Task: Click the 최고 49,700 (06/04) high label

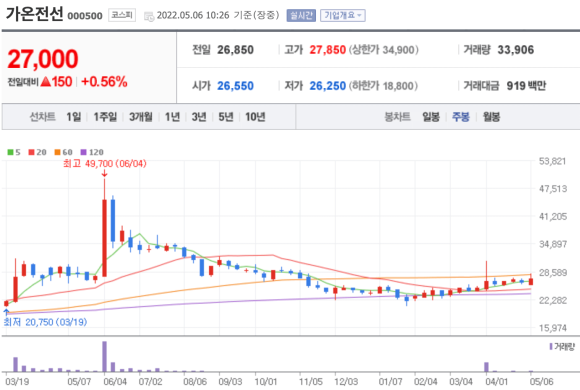Action: (x=105, y=163)
